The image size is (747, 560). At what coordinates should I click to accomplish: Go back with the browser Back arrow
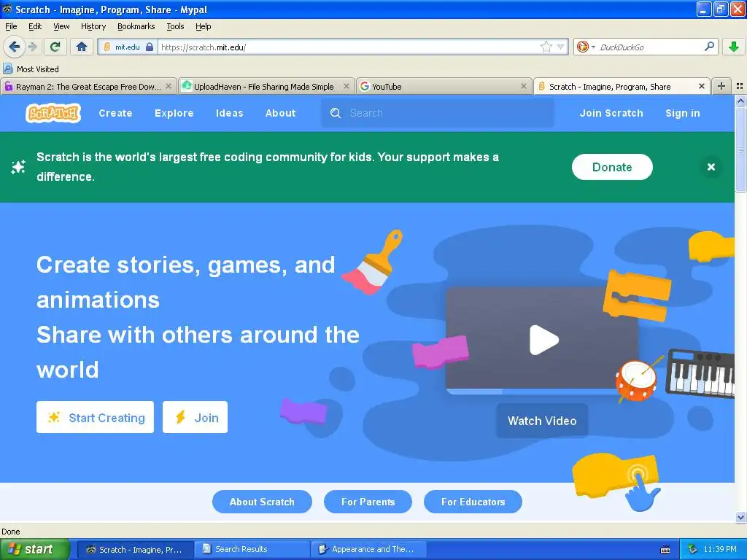14,47
